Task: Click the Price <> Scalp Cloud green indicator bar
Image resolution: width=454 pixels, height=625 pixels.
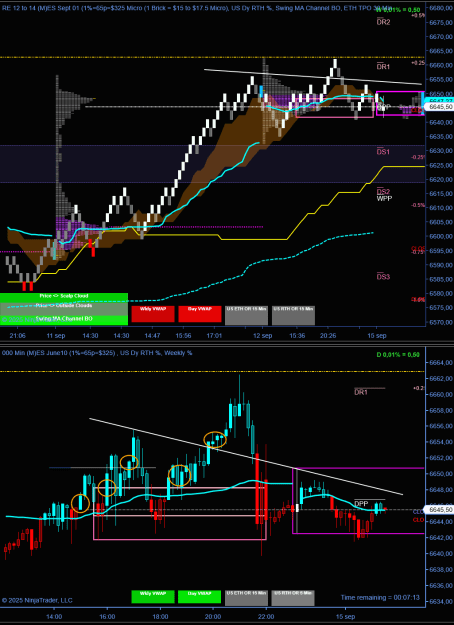Action: tap(64, 296)
